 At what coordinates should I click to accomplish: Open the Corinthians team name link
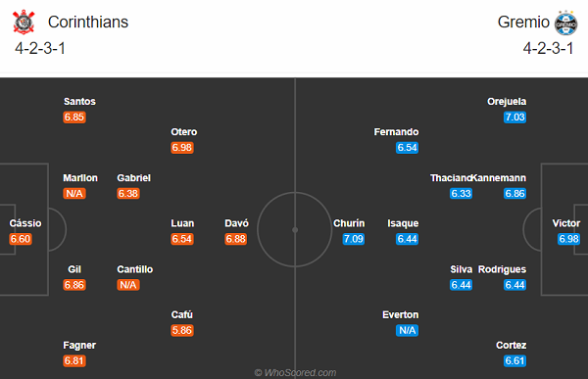coord(88,23)
